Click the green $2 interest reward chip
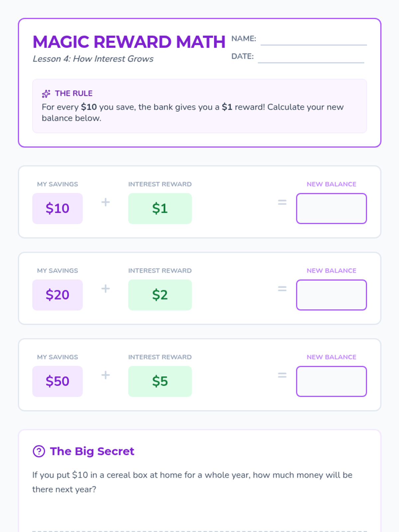Viewport: 399px width, 532px height. (x=160, y=295)
